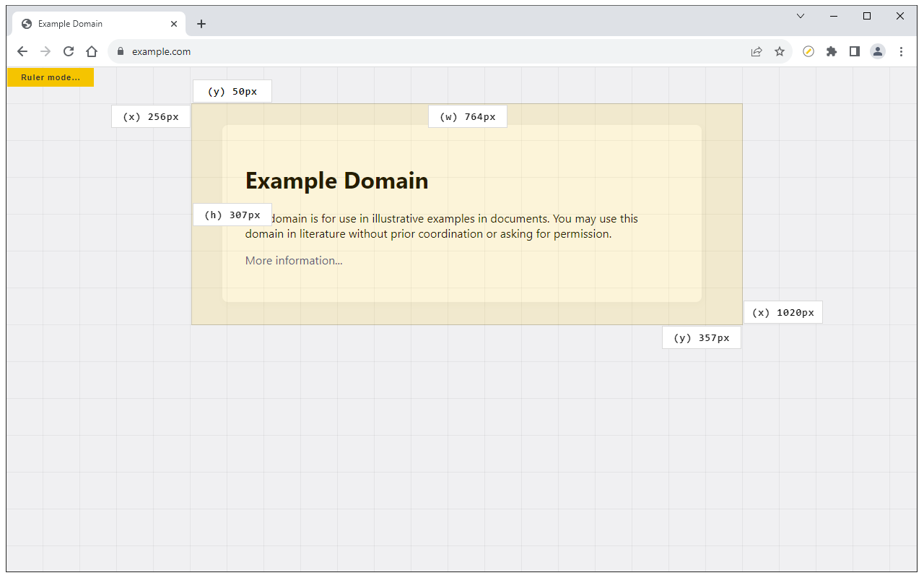Open the user profile avatar
This screenshot has height=578, width=924.
point(878,51)
